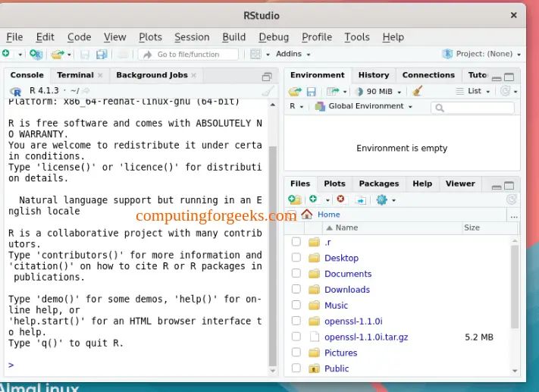The width and height of the screenshot is (539, 392).
Task: Click the workspace panes grid icon
Action: pyautogui.click(x=255, y=54)
